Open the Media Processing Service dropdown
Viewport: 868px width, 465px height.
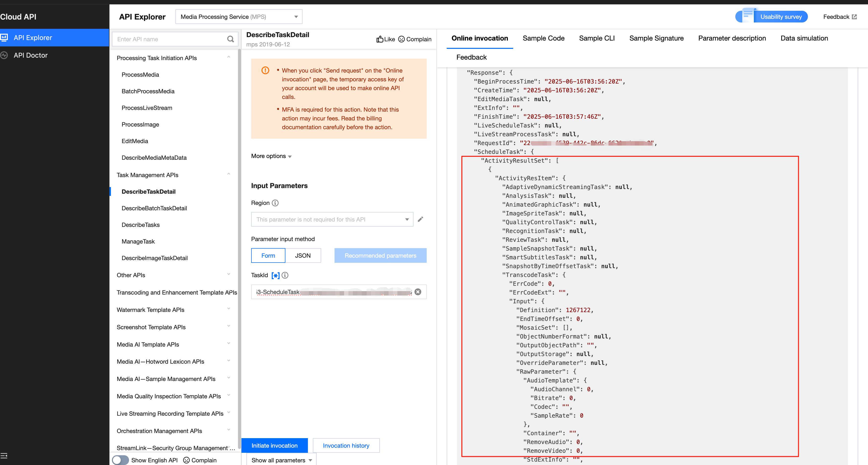(x=239, y=17)
